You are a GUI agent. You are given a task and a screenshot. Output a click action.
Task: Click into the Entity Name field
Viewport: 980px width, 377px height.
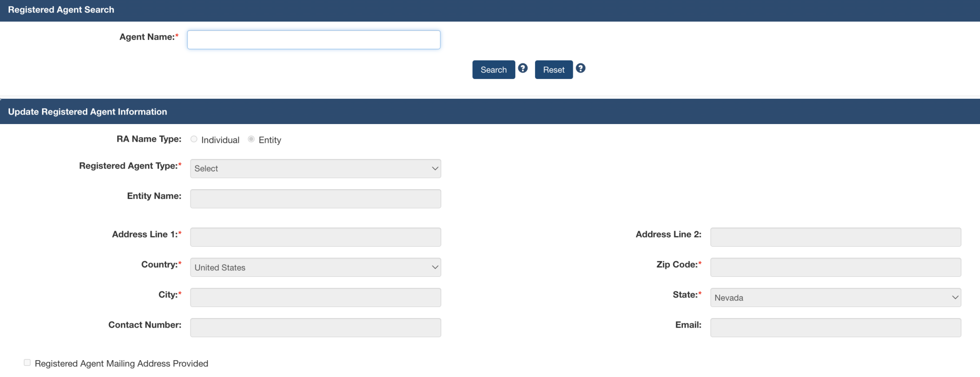(x=315, y=199)
